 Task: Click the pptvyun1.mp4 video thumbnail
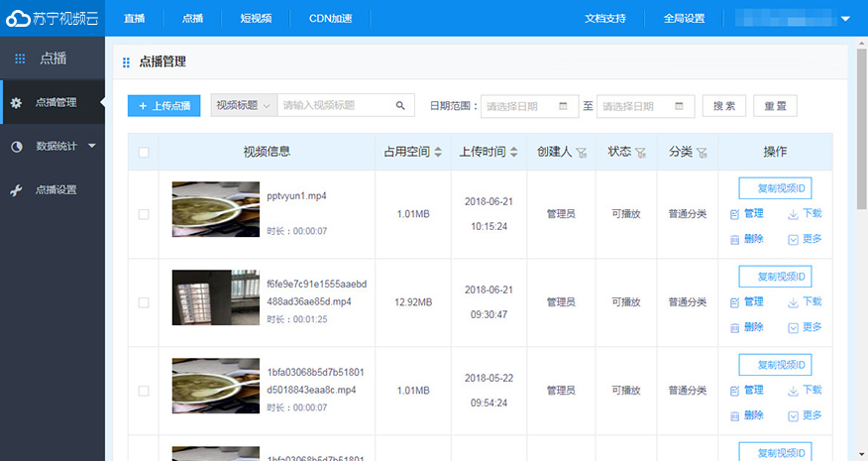(216, 209)
